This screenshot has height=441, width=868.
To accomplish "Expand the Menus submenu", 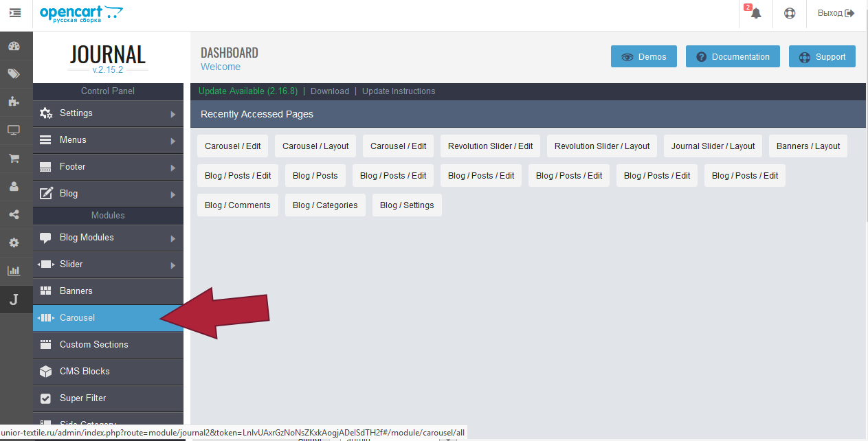I will click(108, 141).
